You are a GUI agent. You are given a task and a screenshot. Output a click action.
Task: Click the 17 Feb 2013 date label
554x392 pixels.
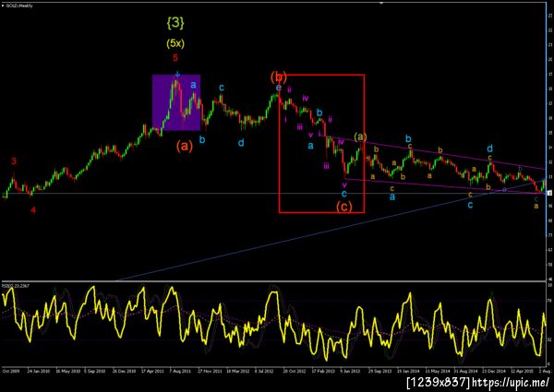click(x=323, y=371)
